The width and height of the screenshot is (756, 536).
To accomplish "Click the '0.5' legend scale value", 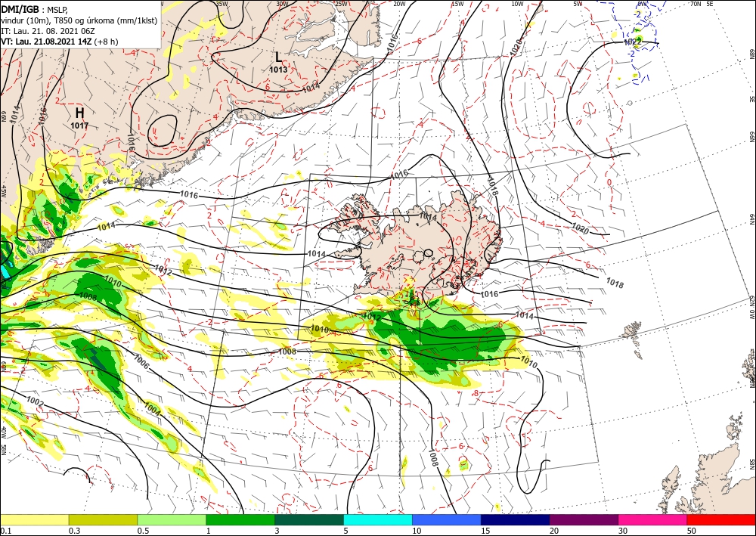I will coord(142,531).
